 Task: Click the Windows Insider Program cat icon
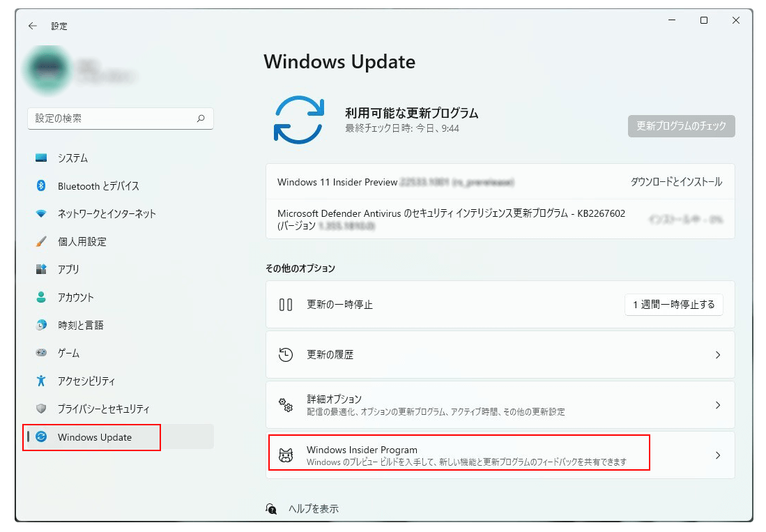pyautogui.click(x=286, y=455)
